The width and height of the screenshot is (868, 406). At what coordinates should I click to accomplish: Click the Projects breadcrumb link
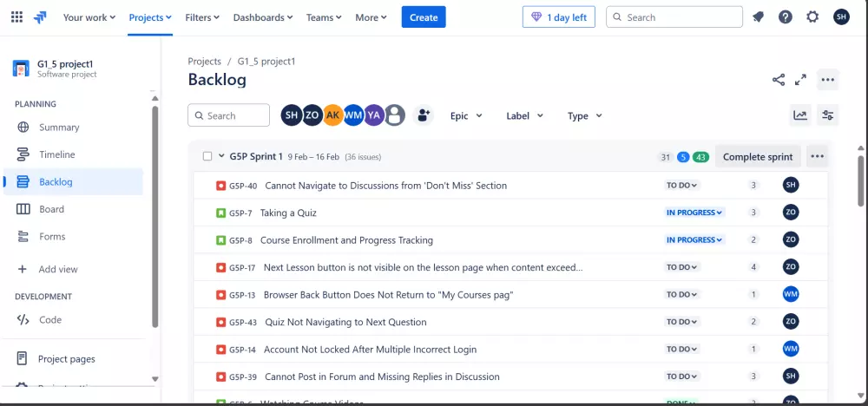[x=204, y=62]
